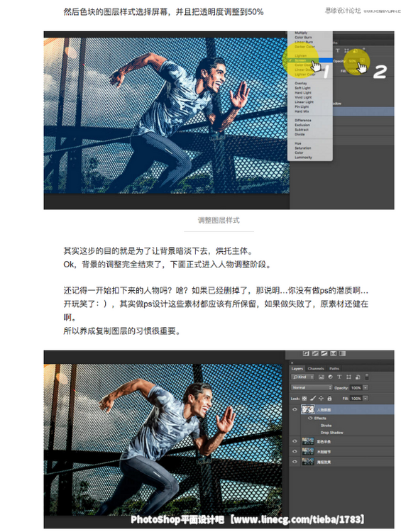Choose Hard Light in blend mode menu
Viewport: 401px width, 532px height.
coord(310,93)
